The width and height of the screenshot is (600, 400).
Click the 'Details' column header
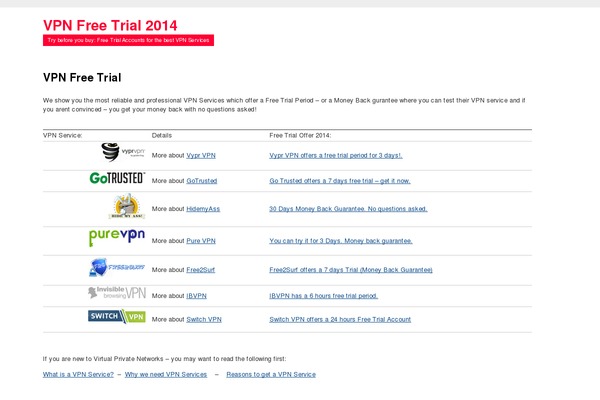pos(162,136)
